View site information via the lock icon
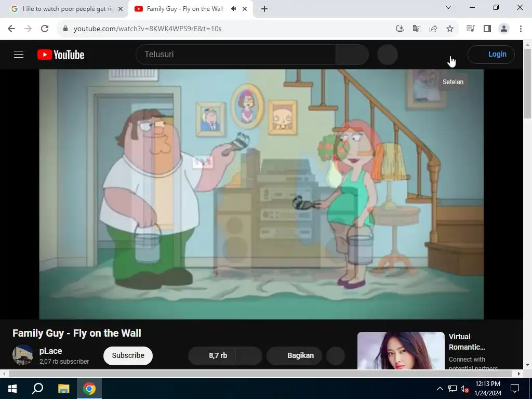Viewport: 532px width, 399px height. [66, 29]
